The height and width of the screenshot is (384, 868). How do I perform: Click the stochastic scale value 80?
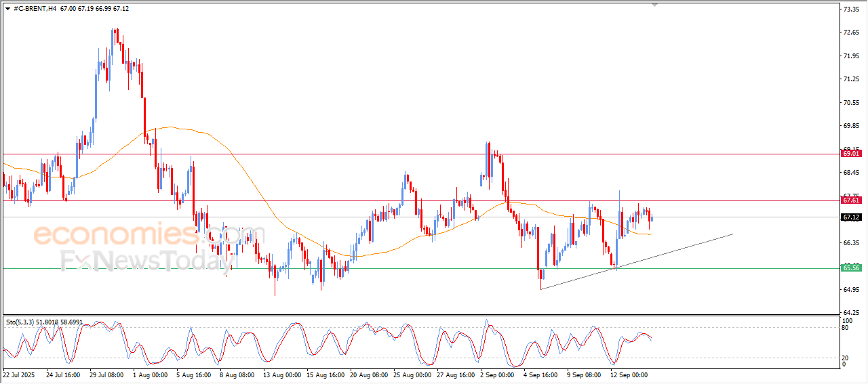pos(846,328)
